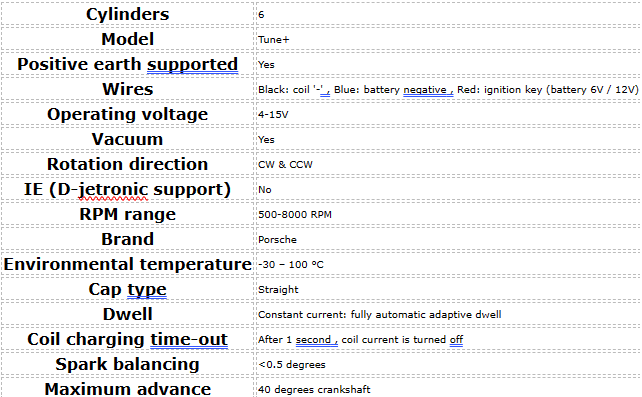Click the CW & CCW value
This screenshot has height=397, width=642.
(285, 165)
